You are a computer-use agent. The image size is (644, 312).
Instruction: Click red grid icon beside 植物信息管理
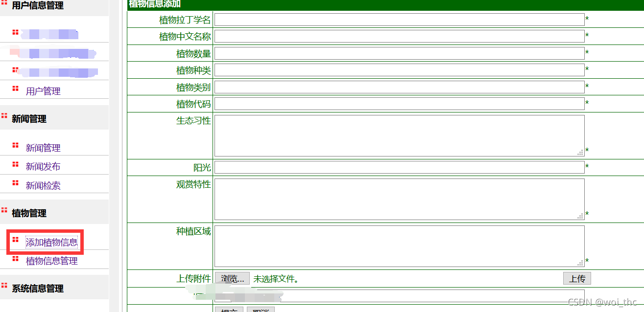click(16, 258)
